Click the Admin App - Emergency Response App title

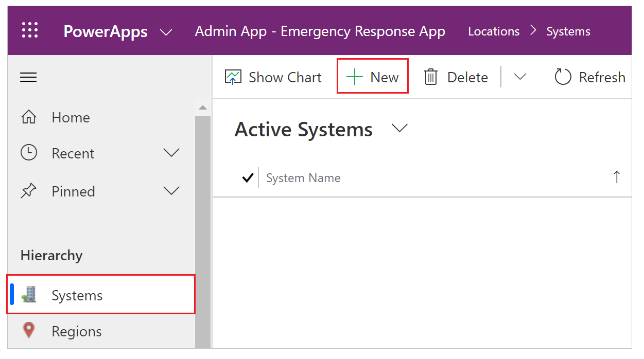coord(320,31)
